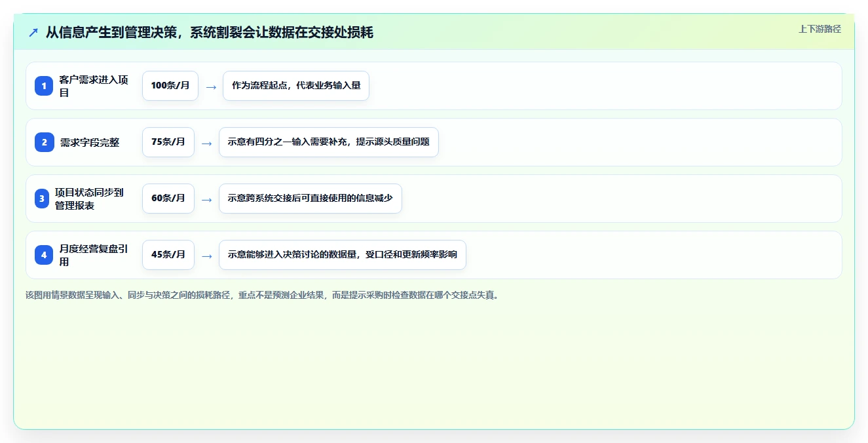
Task: Click the 示意跨系统交接后 description box
Action: coord(311,199)
